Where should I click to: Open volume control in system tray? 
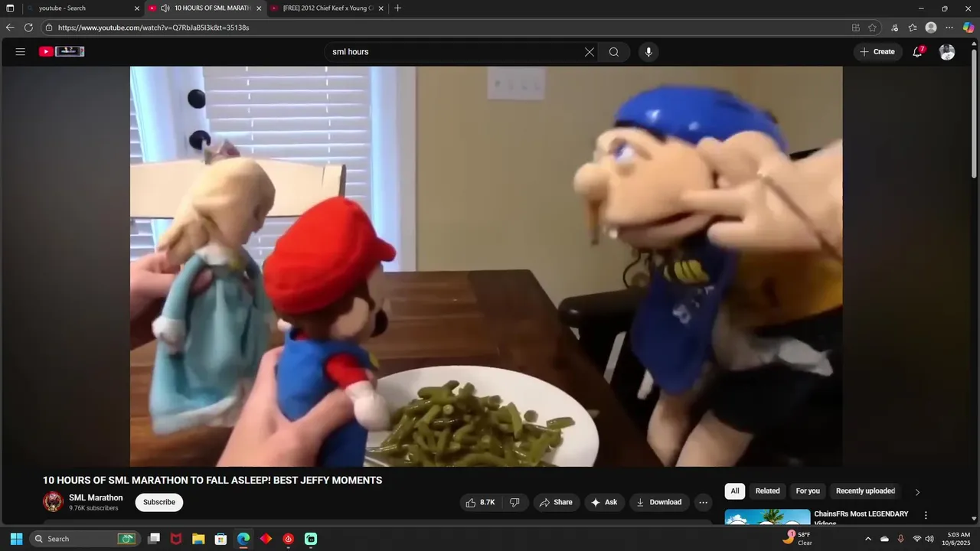pos(929,539)
